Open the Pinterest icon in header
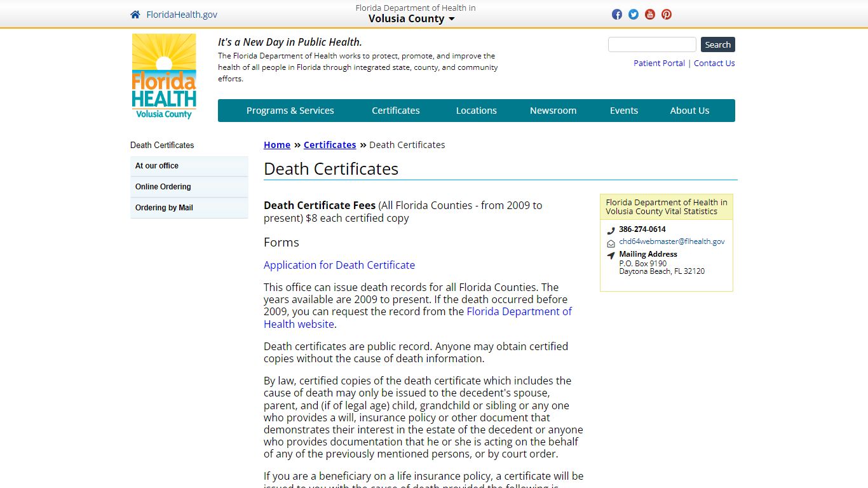This screenshot has width=868, height=488. tap(667, 15)
